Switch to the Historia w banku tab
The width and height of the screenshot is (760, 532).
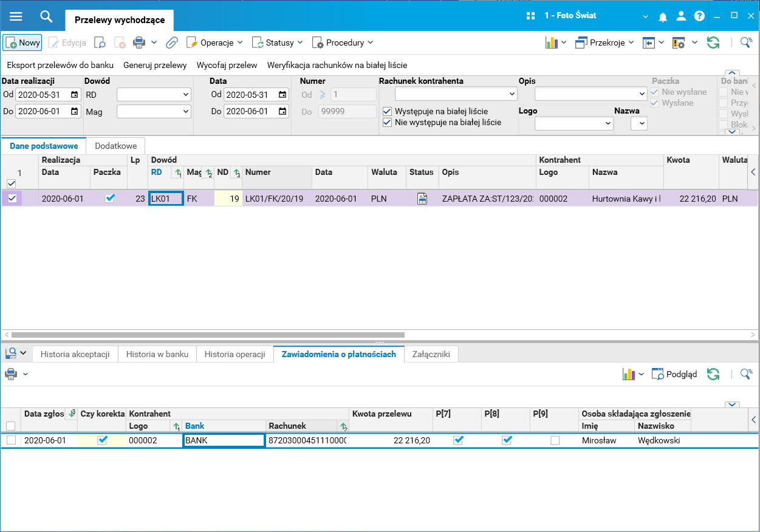click(x=157, y=354)
